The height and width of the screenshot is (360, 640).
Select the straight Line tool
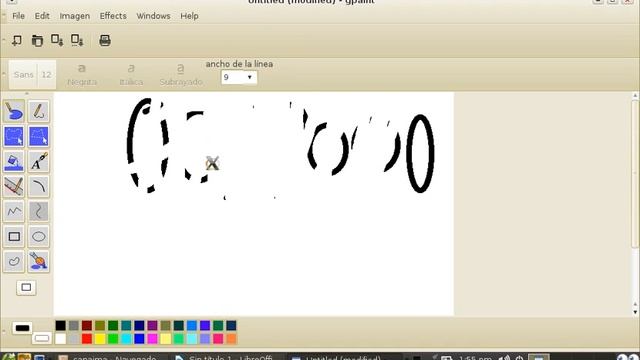tap(14, 187)
